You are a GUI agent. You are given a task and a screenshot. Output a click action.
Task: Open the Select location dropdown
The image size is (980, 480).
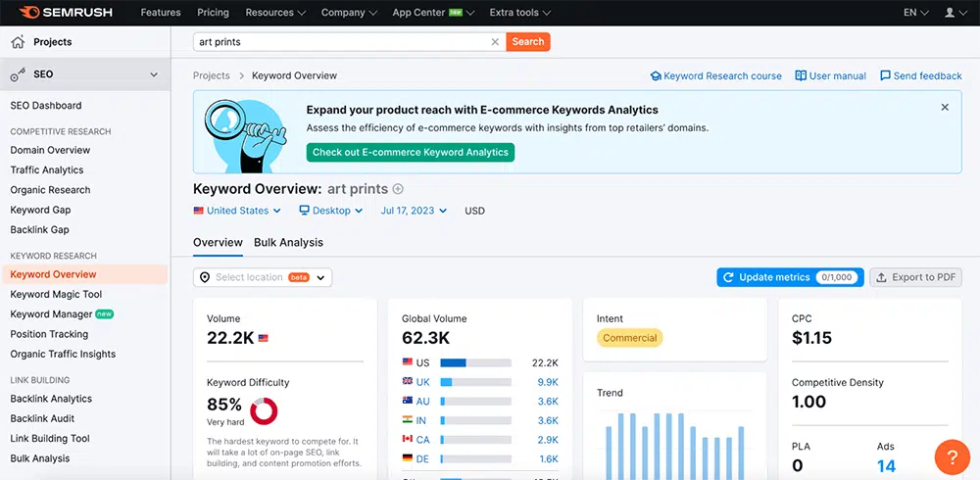tap(263, 277)
